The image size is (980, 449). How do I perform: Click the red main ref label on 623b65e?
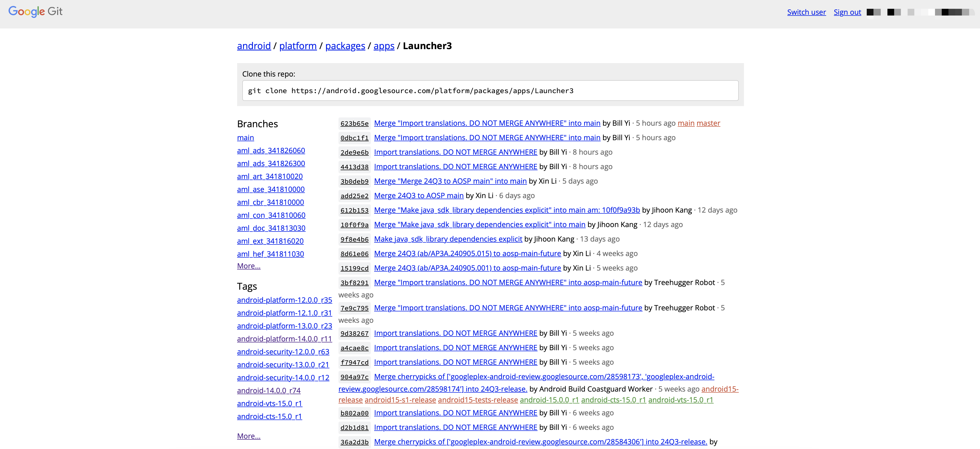[686, 123]
